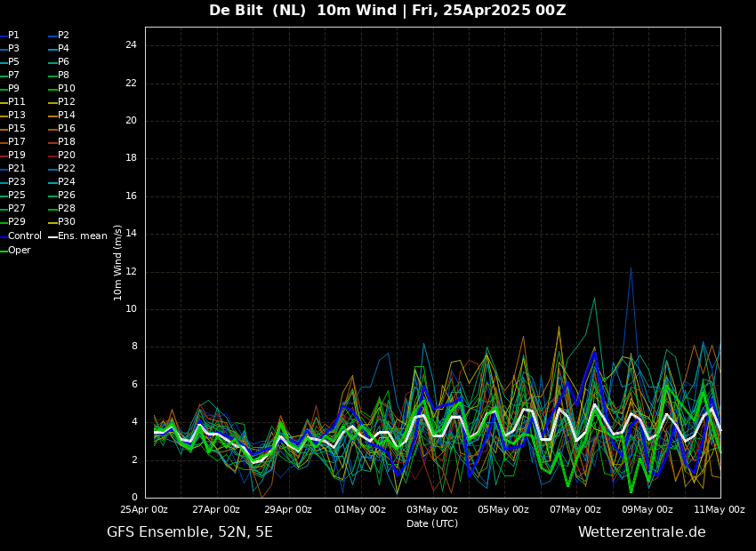Click the 25Apr 00z date tick label
This screenshot has height=551, width=756.
(x=144, y=510)
